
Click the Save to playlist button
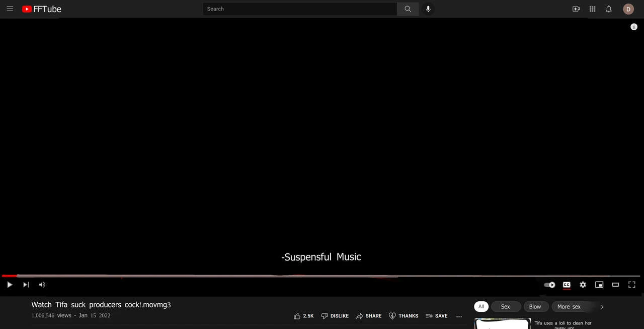coord(436,316)
